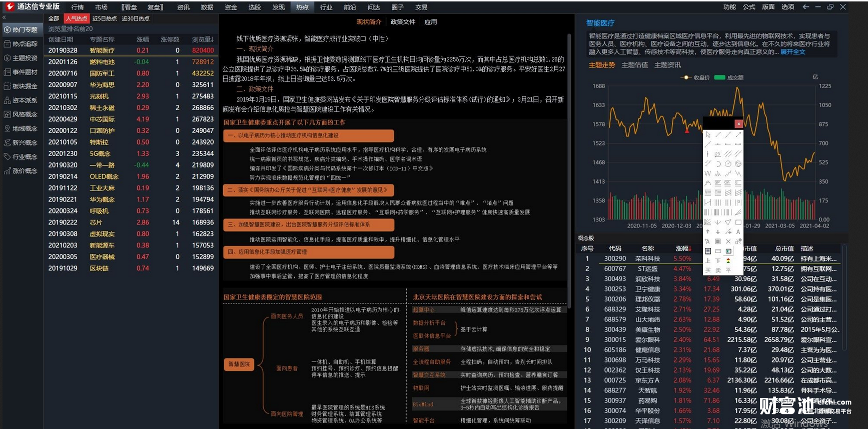This screenshot has width=868, height=429.
Task: Click the 卖 sell marker tool
Action: (x=718, y=269)
